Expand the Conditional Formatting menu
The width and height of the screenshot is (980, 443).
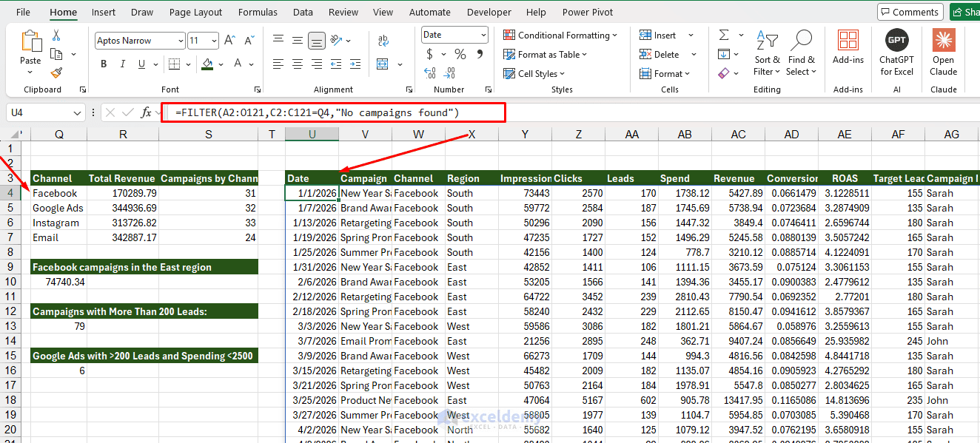point(560,35)
